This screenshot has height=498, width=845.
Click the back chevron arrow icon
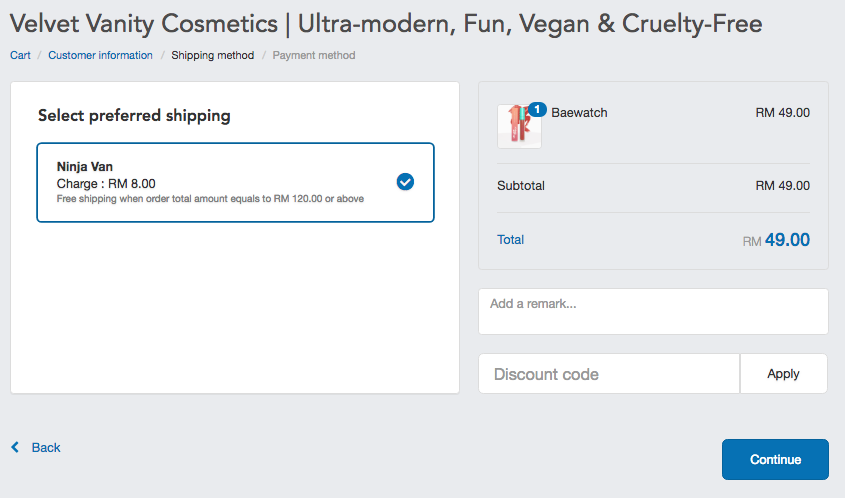click(15, 447)
